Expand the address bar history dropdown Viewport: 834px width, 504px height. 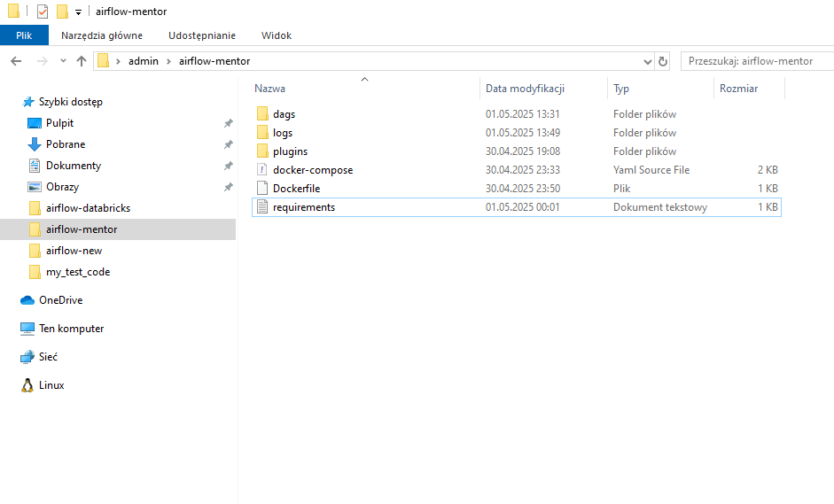646,61
